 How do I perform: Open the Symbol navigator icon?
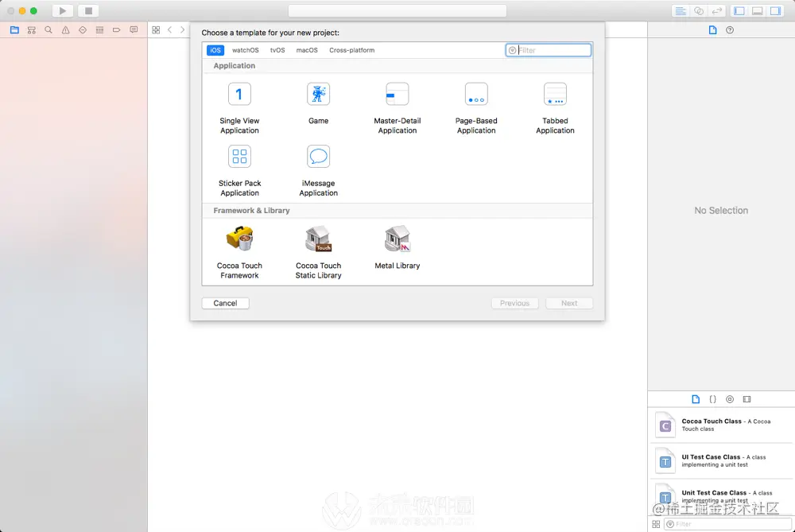pyautogui.click(x=32, y=30)
